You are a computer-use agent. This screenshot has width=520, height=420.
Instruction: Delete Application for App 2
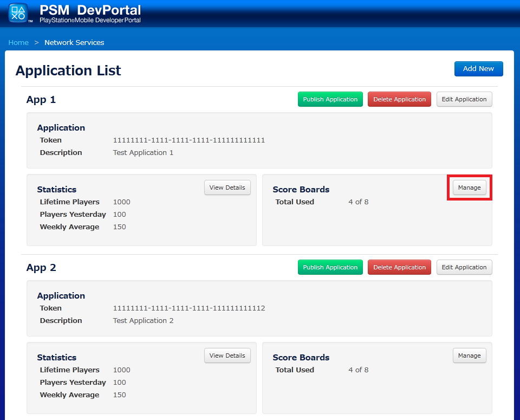coord(399,267)
